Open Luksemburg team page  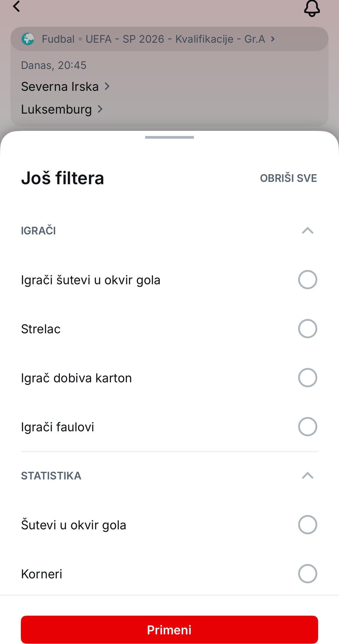[x=57, y=109]
